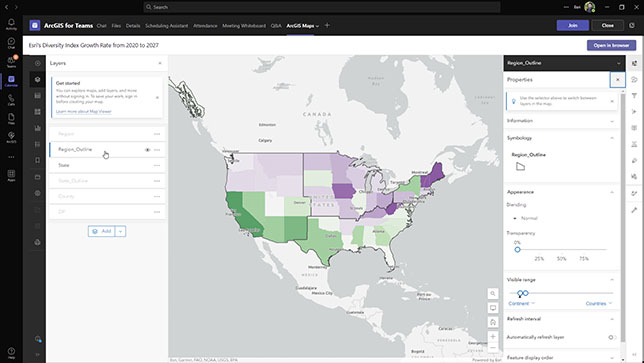This screenshot has width=644, height=363.
Task: Open the Effects tool in right toolbar
Action: pos(635,112)
